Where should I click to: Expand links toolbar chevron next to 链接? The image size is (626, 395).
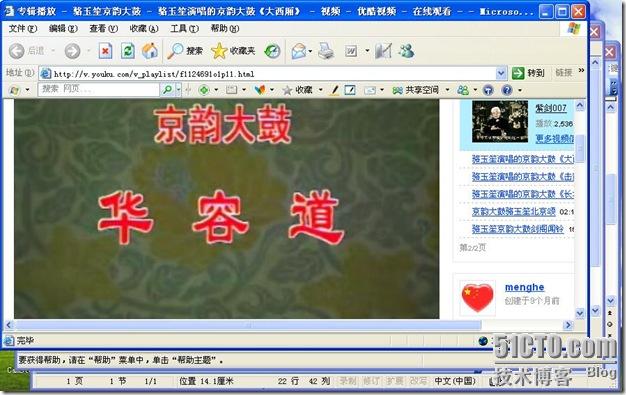click(x=581, y=70)
